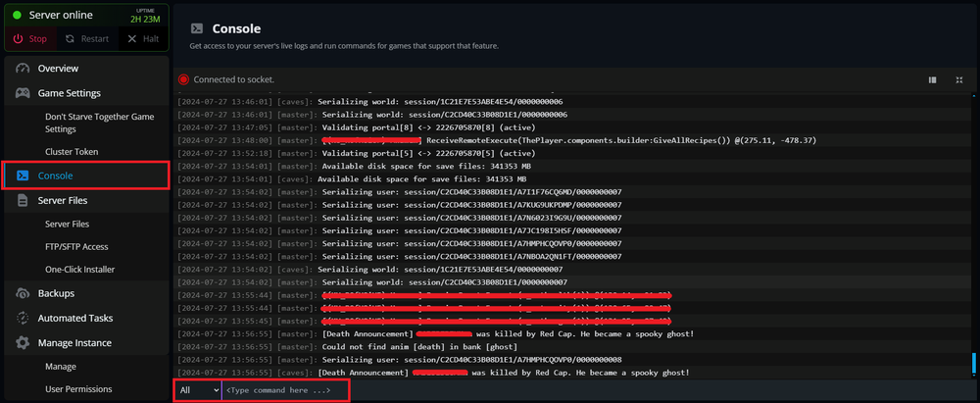The image size is (980, 403).
Task: Click the Stop server button
Action: click(x=29, y=39)
